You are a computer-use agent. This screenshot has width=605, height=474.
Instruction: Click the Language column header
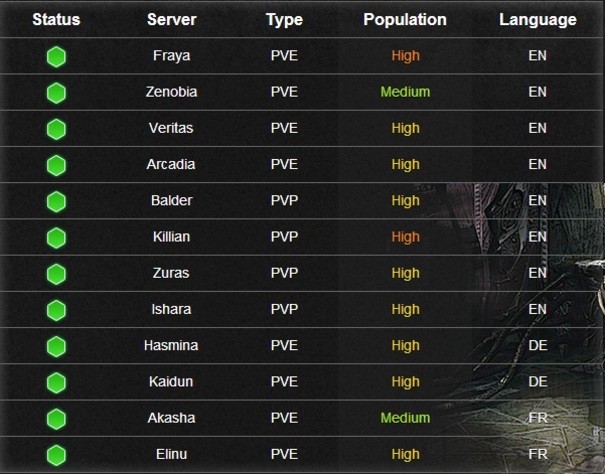click(538, 20)
